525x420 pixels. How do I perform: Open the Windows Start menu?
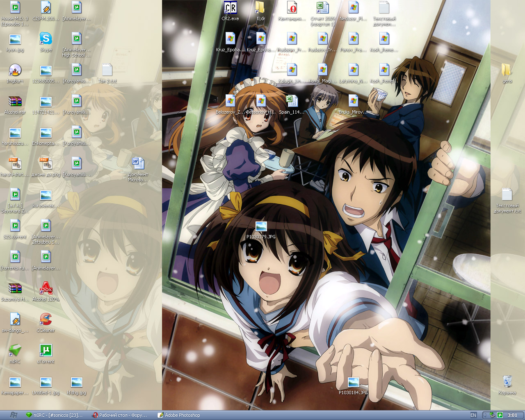[x=13, y=415]
